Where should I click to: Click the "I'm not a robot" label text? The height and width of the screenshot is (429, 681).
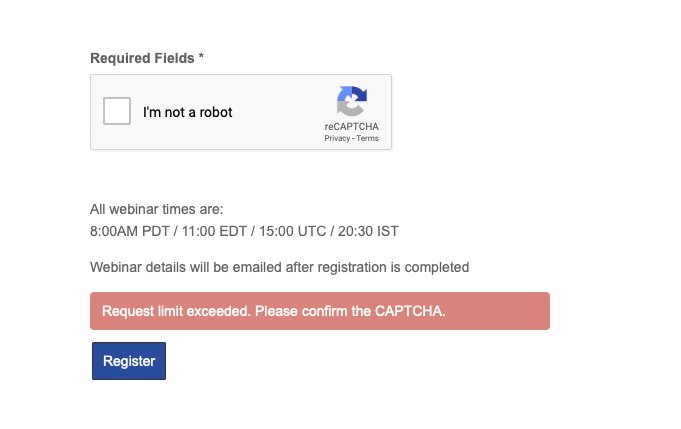[188, 112]
